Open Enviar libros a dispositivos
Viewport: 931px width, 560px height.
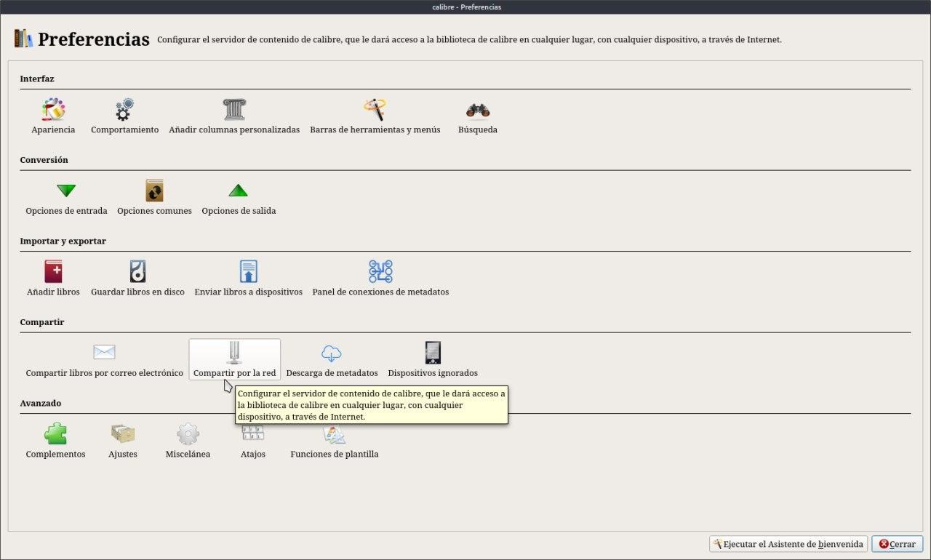pos(248,279)
